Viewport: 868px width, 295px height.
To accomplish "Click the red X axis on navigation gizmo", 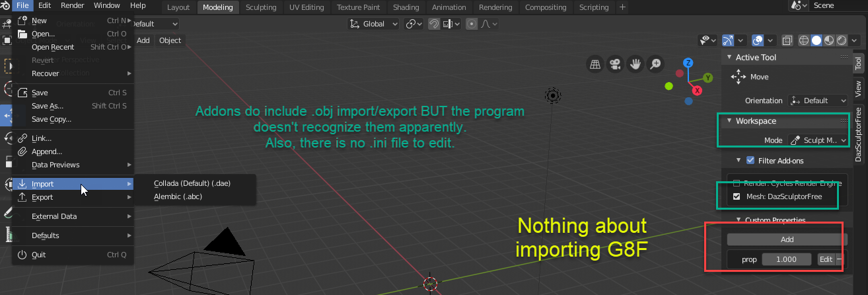I will (x=696, y=90).
